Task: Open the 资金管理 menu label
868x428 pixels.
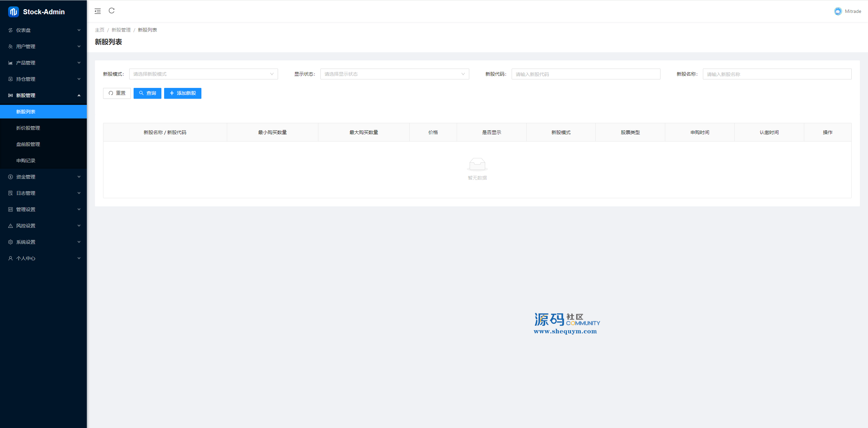Action: click(x=26, y=177)
